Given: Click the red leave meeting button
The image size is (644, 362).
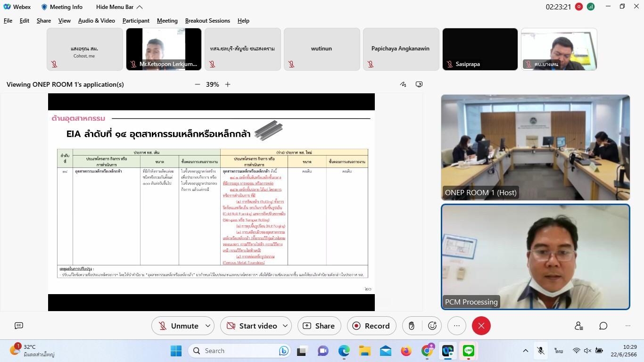Looking at the screenshot, I should click(x=481, y=326).
